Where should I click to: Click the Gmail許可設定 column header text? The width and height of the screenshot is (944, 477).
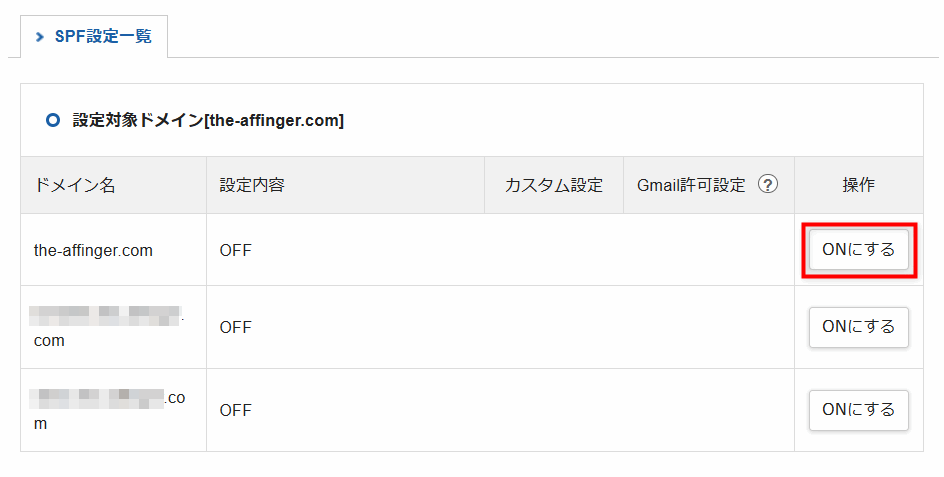point(691,185)
